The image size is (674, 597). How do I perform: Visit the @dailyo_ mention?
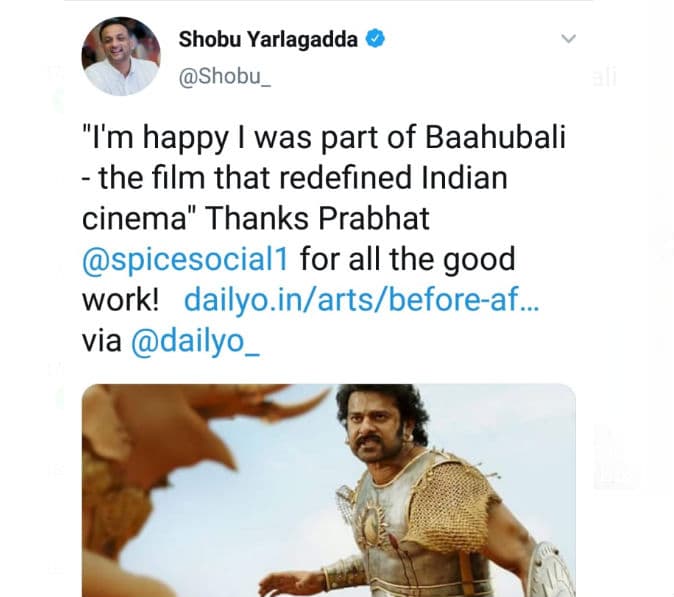pos(196,341)
